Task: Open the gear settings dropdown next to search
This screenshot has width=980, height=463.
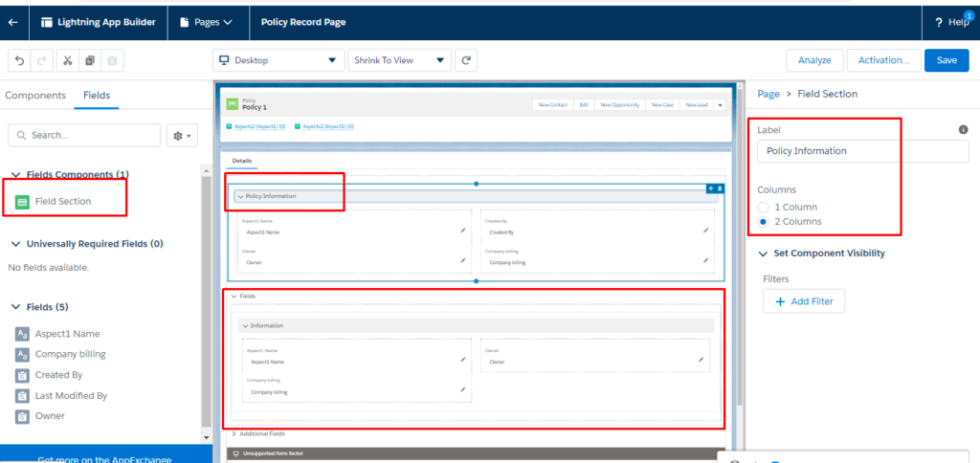Action: point(183,136)
